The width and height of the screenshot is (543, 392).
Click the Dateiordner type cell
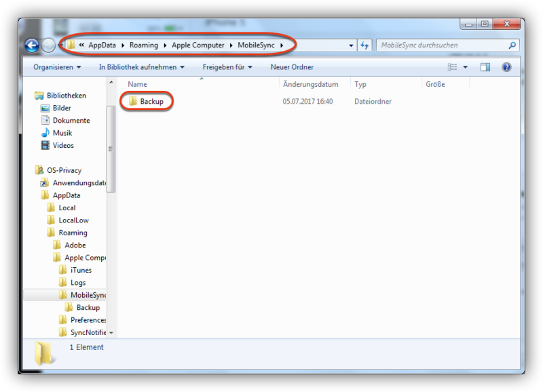[x=373, y=101]
